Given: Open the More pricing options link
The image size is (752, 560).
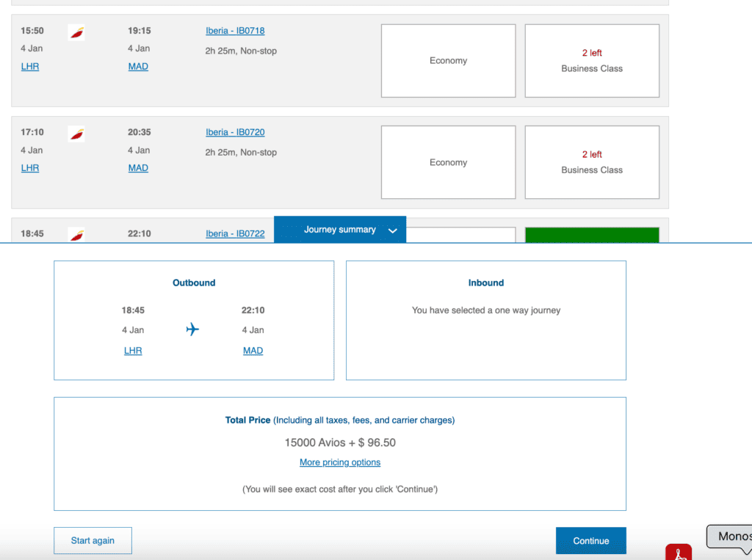Looking at the screenshot, I should 339,462.
